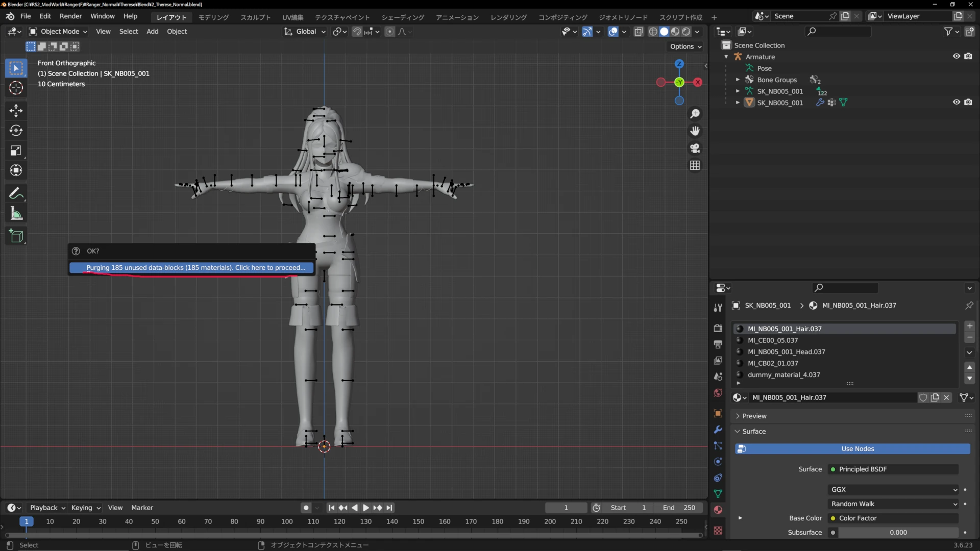Select the Select Box tool
This screenshot has height=551, width=980.
[16, 68]
